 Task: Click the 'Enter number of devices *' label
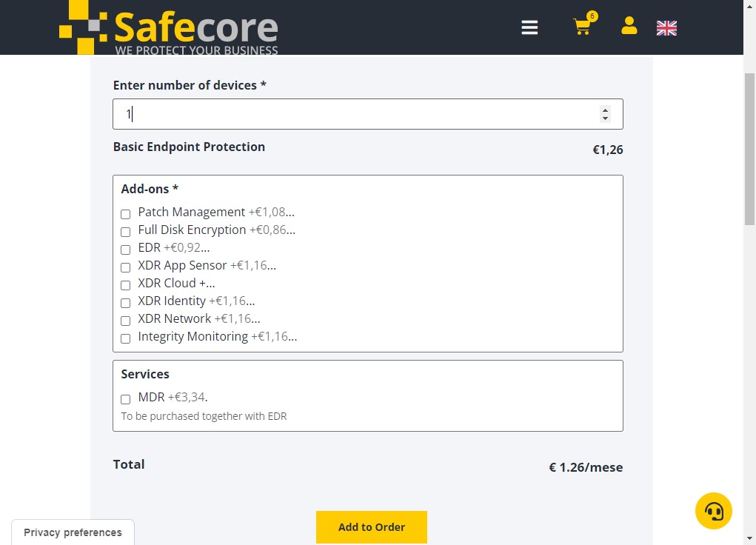(190, 85)
